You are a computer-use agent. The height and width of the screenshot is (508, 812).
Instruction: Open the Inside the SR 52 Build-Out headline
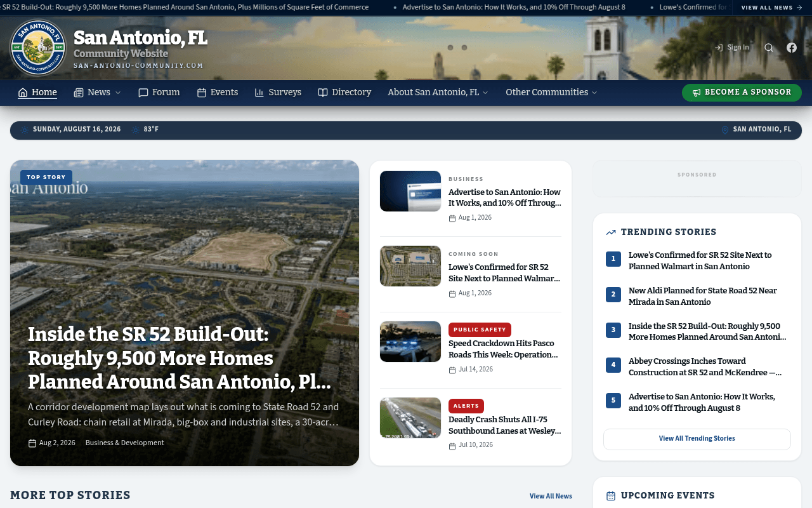[x=180, y=358]
